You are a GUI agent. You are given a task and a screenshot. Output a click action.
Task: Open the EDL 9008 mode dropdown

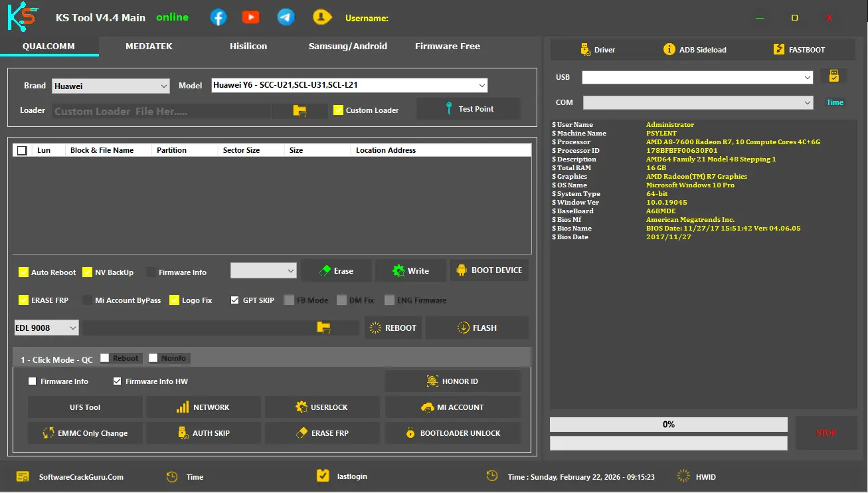tap(46, 328)
